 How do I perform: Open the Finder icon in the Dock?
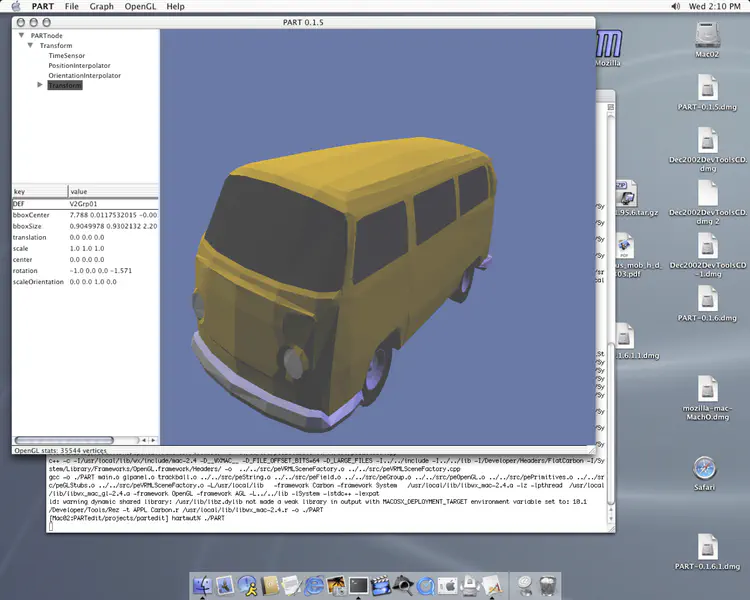(203, 585)
